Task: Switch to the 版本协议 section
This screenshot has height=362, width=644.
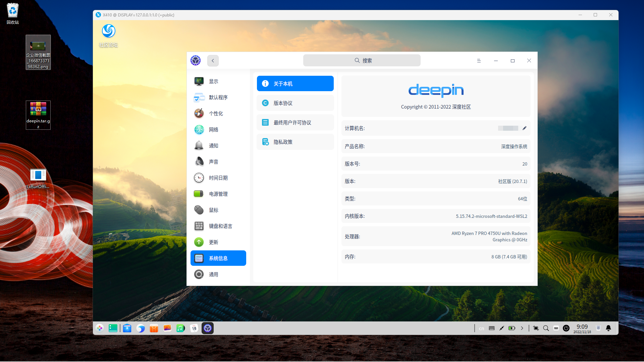Action: 295,103
